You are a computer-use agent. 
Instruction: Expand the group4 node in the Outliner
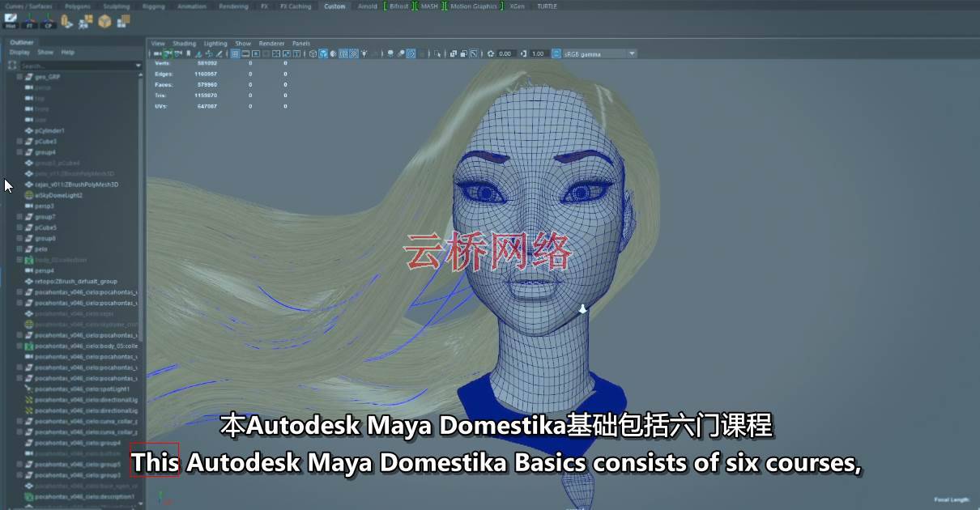click(18, 151)
